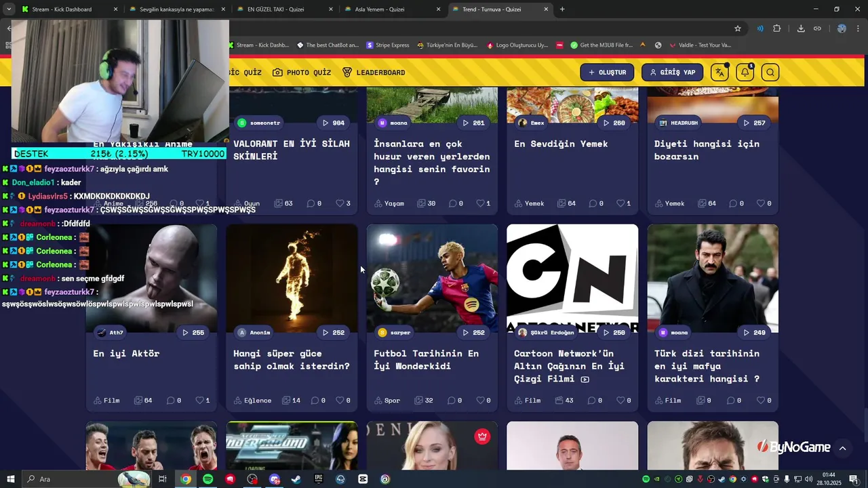This screenshot has height=488, width=868.
Task: Click the GİRİŞ YAP button
Action: tap(672, 73)
